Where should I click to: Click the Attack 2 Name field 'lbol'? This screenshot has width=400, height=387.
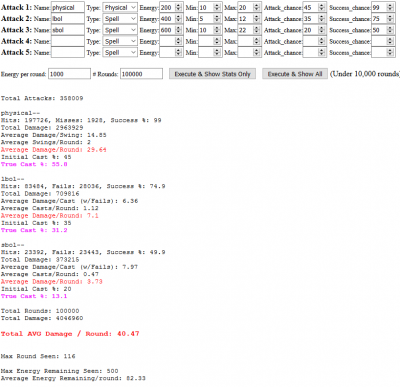(68, 19)
